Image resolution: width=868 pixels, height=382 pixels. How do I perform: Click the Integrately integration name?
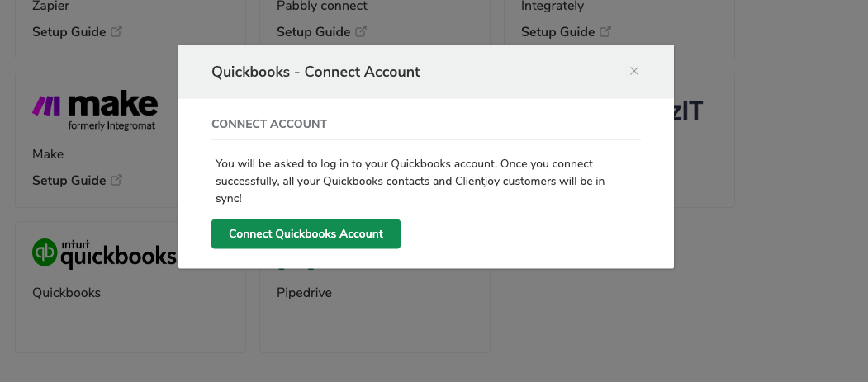click(x=553, y=6)
